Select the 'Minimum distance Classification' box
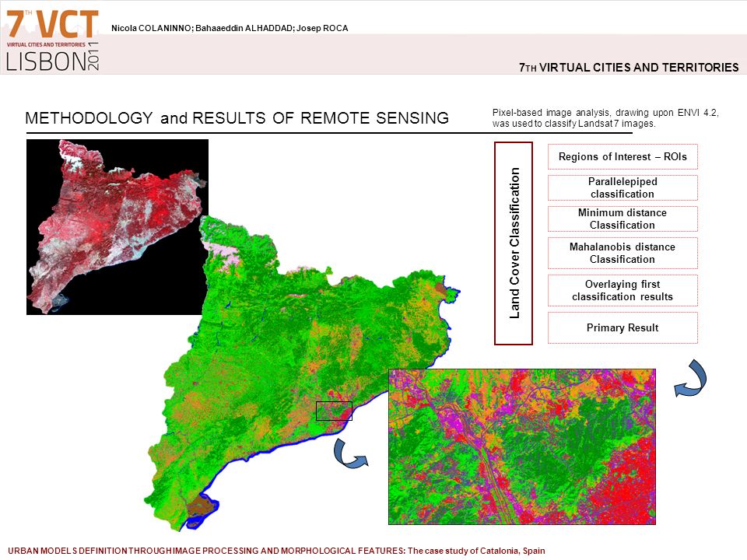 click(x=622, y=219)
